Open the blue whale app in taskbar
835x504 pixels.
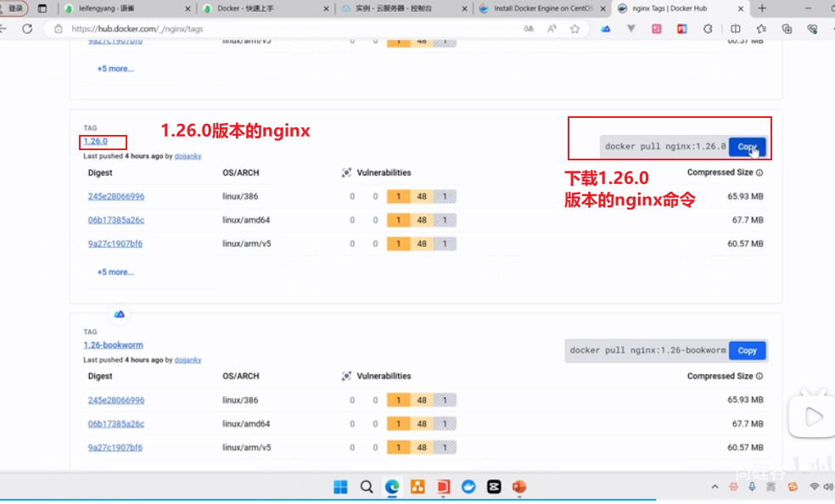(x=468, y=486)
